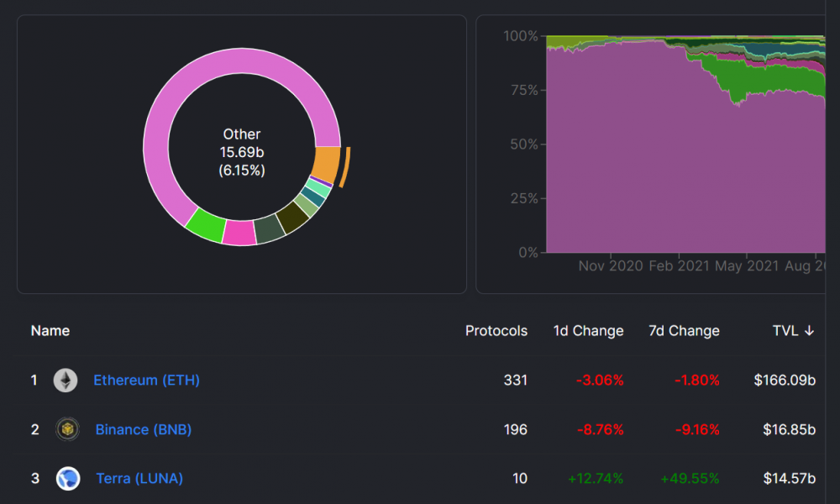Select the bright green donut segment
The image size is (840, 504).
point(207,225)
